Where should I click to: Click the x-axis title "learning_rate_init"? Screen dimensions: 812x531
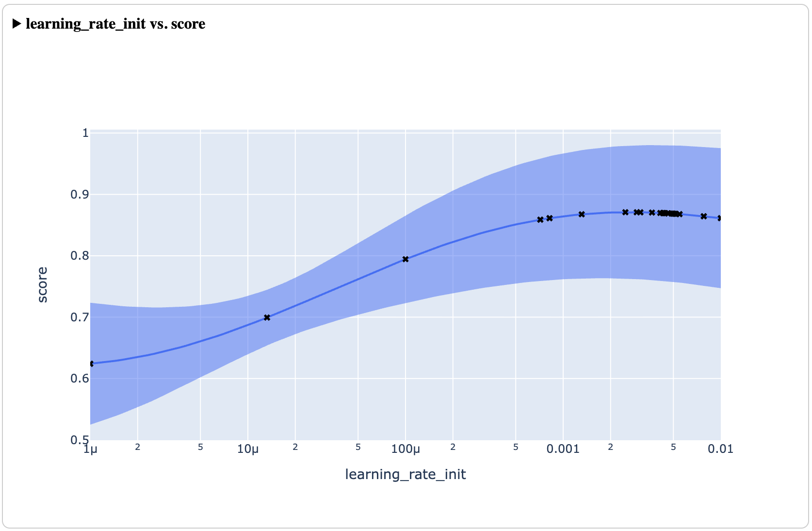click(x=405, y=474)
